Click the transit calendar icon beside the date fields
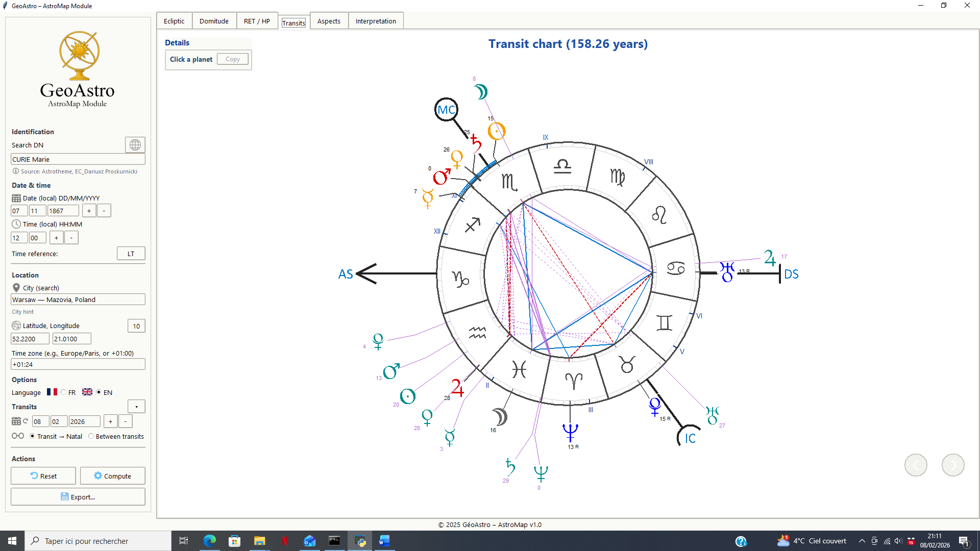The image size is (980, 551). click(x=16, y=421)
